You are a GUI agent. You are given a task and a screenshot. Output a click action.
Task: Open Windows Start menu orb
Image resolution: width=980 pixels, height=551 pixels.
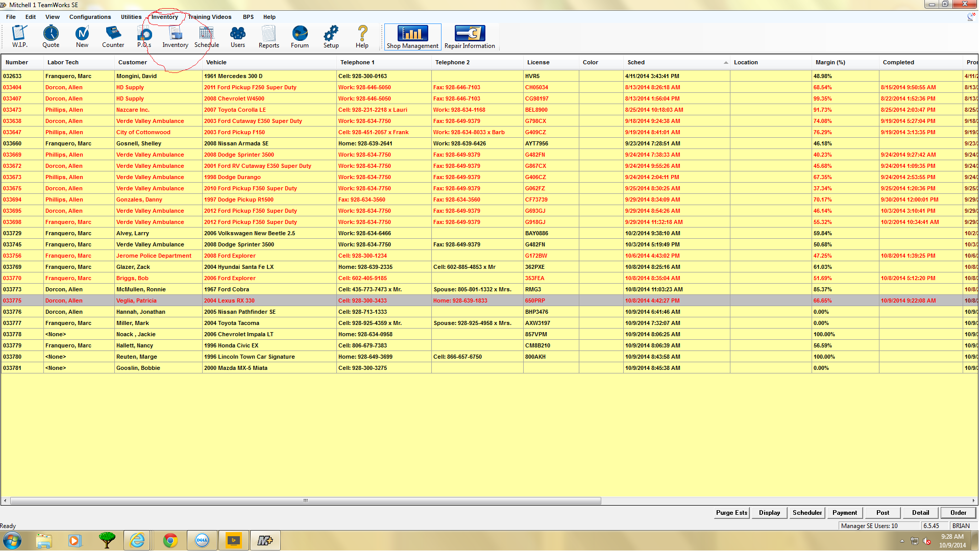[x=12, y=540]
